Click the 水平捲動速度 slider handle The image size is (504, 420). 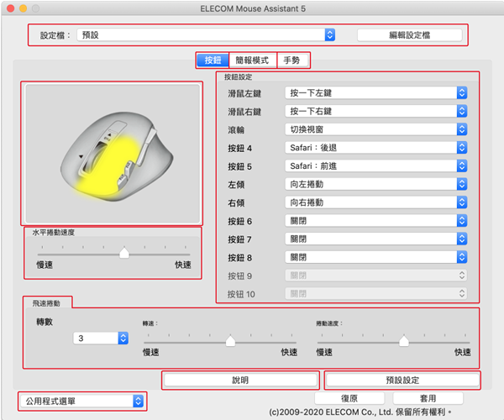coord(124,253)
